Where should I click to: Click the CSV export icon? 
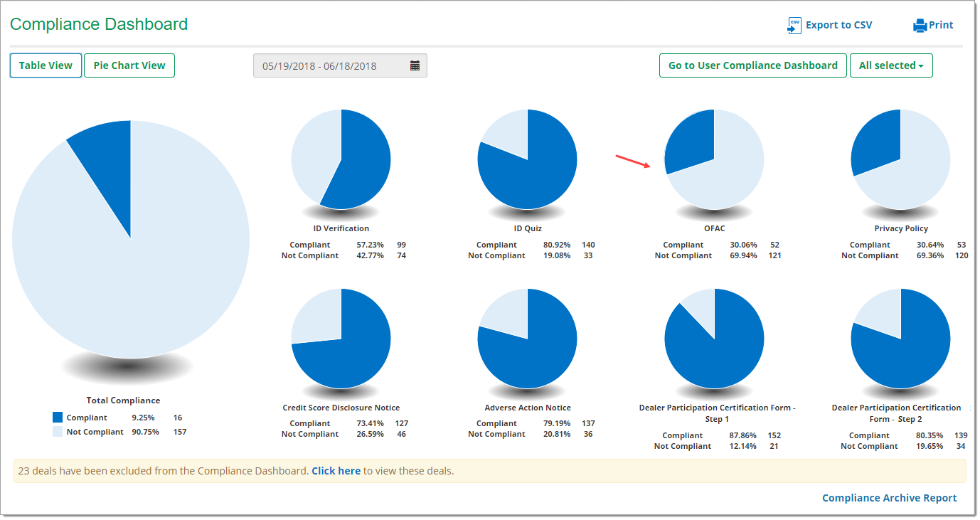[x=794, y=26]
